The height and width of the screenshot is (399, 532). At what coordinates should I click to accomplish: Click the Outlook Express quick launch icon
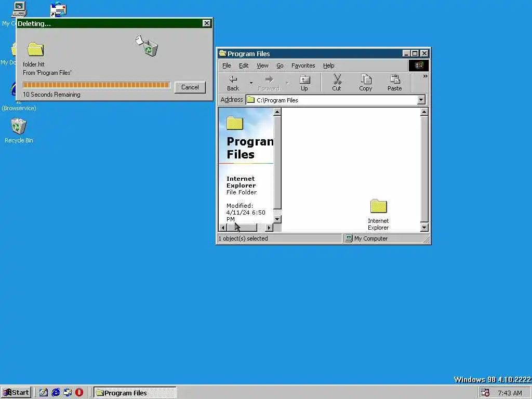pyautogui.click(x=68, y=393)
